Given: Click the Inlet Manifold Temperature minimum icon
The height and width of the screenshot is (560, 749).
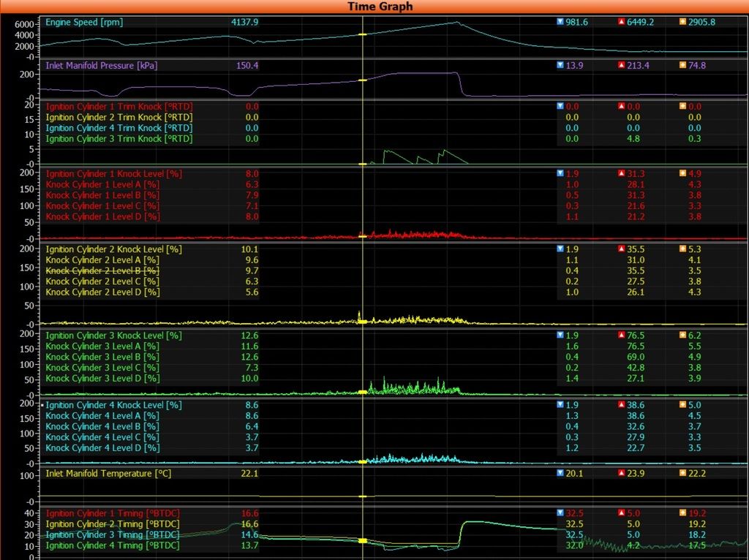Looking at the screenshot, I should 560,473.
